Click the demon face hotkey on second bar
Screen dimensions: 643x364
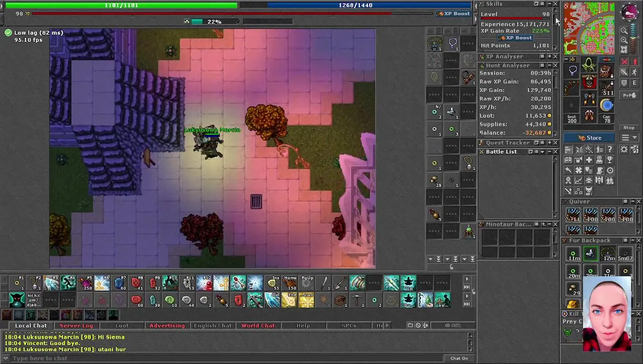17,300
